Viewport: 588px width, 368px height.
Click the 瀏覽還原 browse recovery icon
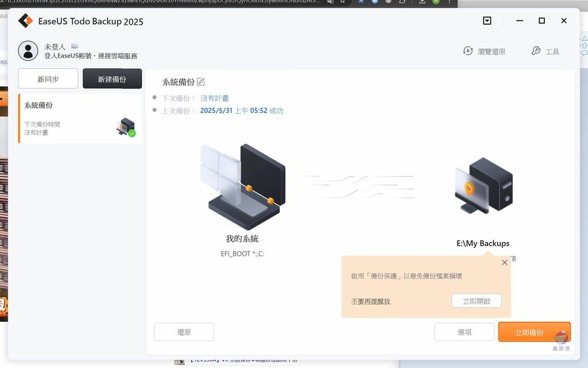467,51
